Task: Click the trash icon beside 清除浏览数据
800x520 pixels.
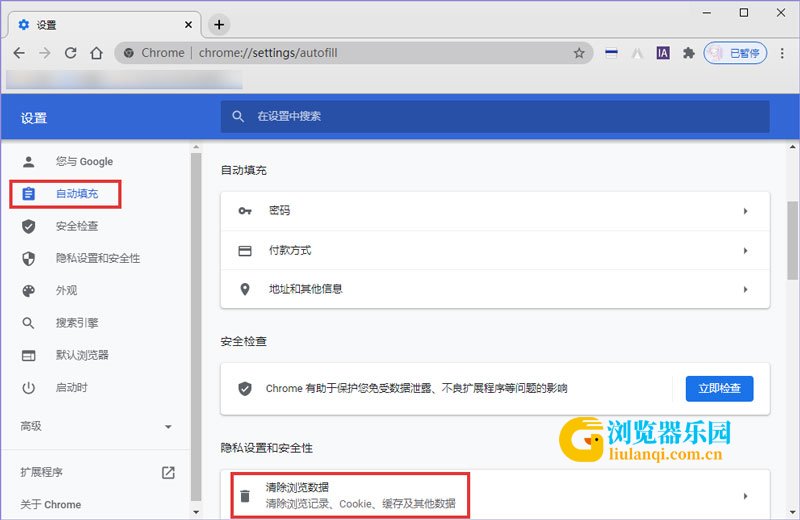Action: point(245,496)
